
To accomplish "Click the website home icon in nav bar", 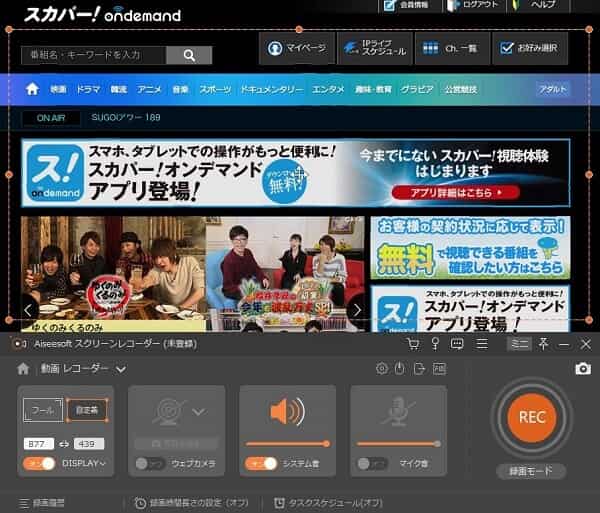I will (32, 89).
